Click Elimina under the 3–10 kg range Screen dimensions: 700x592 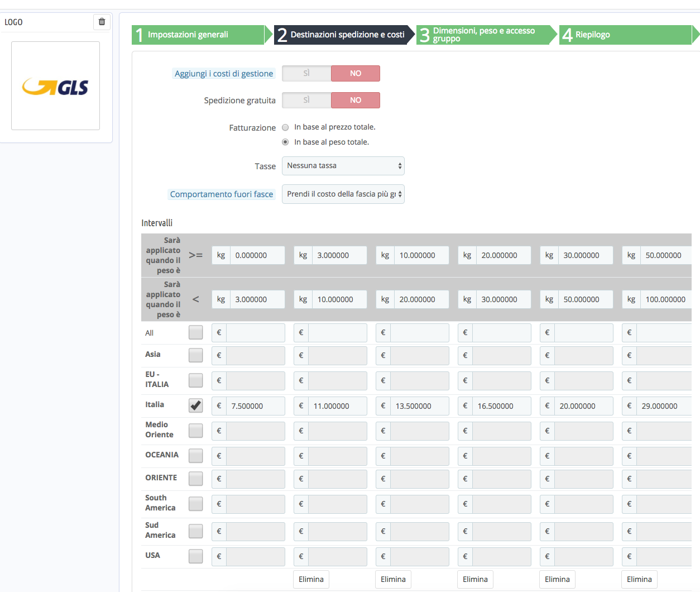pyautogui.click(x=311, y=579)
